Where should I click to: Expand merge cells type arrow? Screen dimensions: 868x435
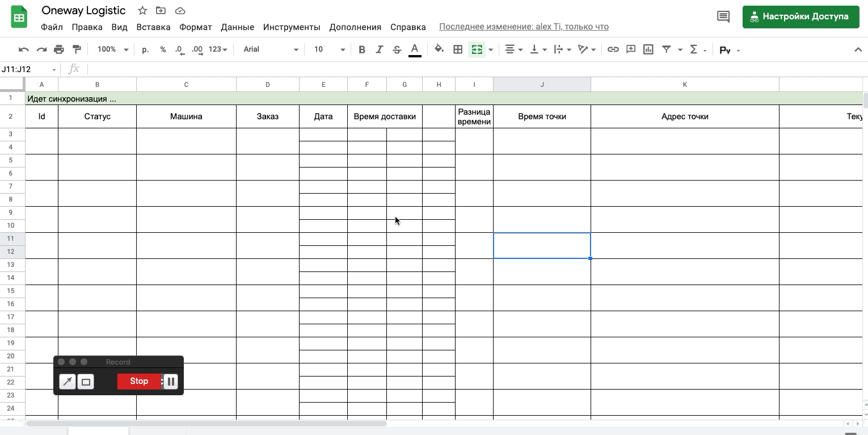click(491, 49)
